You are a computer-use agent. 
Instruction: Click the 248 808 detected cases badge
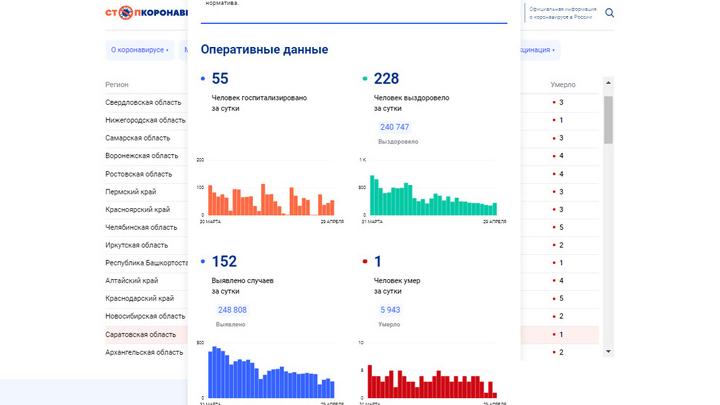232,310
